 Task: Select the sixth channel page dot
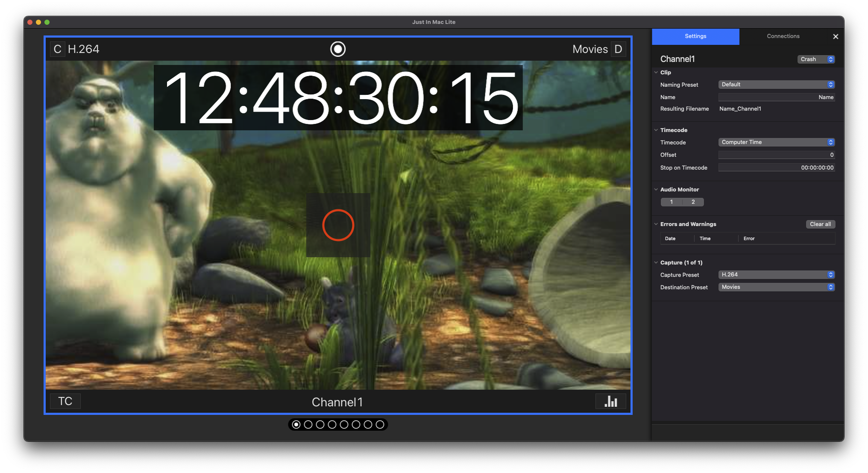[x=356, y=425]
